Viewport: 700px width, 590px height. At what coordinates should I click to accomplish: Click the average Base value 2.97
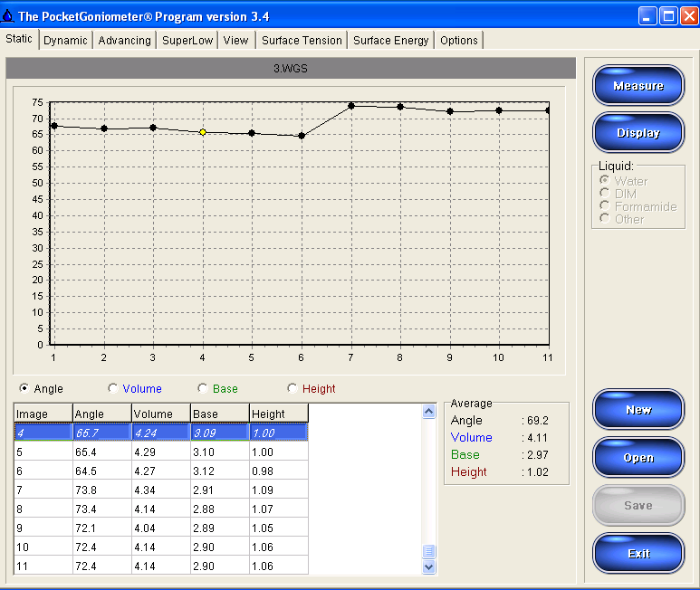point(538,454)
